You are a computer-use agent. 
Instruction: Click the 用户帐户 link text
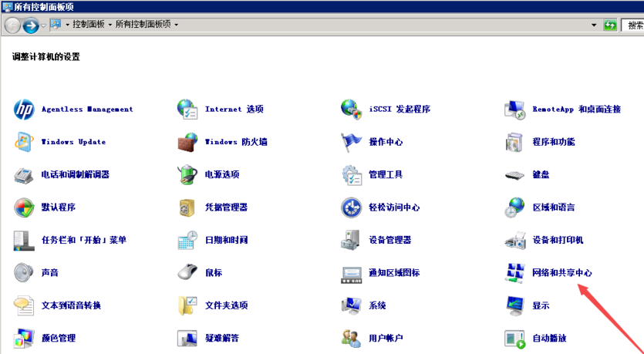(386, 339)
